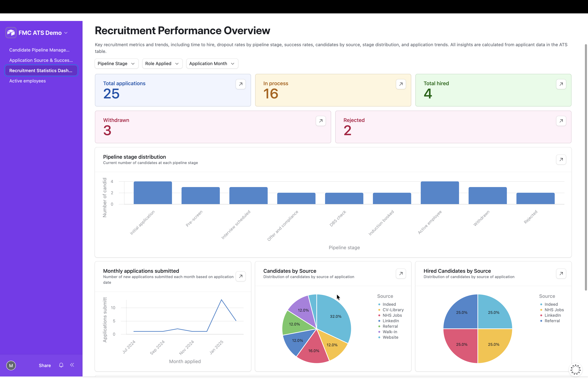
Task: Open Pipeline Stage filter dropdown
Action: click(x=116, y=64)
